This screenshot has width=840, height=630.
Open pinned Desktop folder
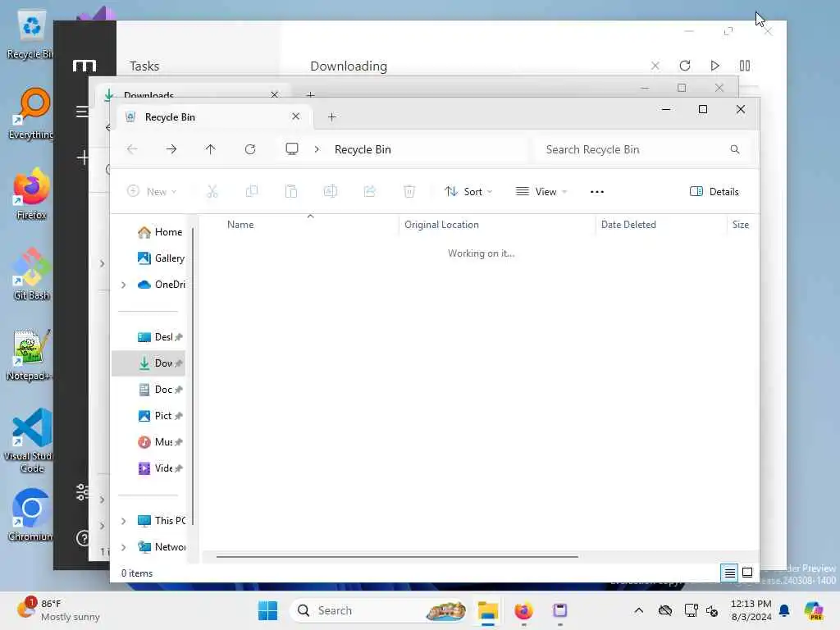point(160,337)
